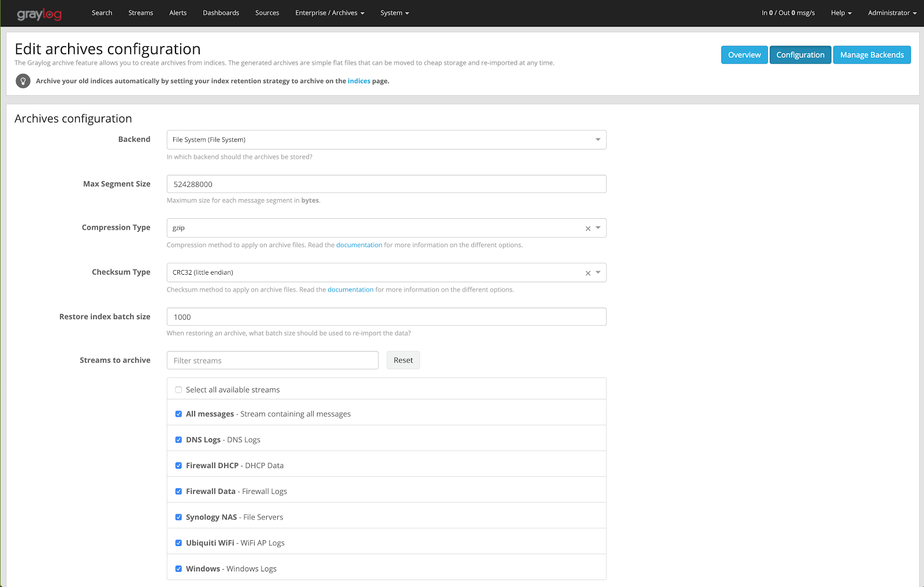
Task: Open Manage Backends
Action: 871,54
